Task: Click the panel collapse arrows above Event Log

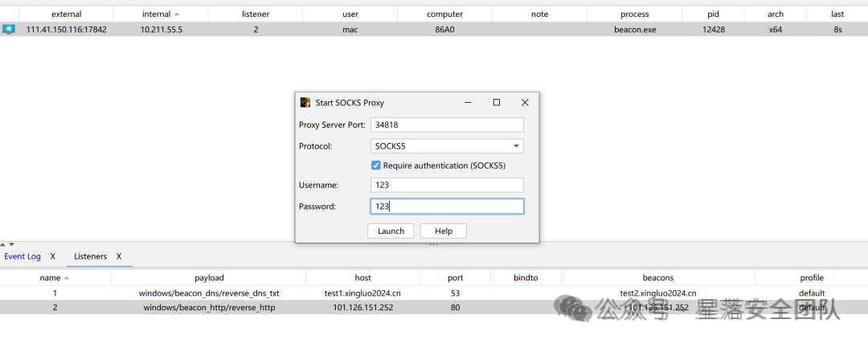Action: 8,244
